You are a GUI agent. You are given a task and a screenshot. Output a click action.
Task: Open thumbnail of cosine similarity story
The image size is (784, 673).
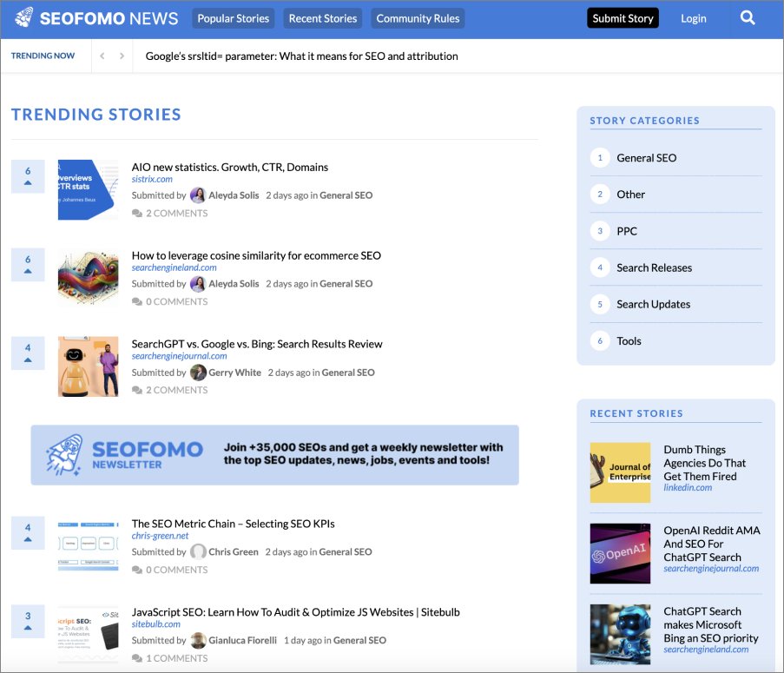[x=88, y=279]
